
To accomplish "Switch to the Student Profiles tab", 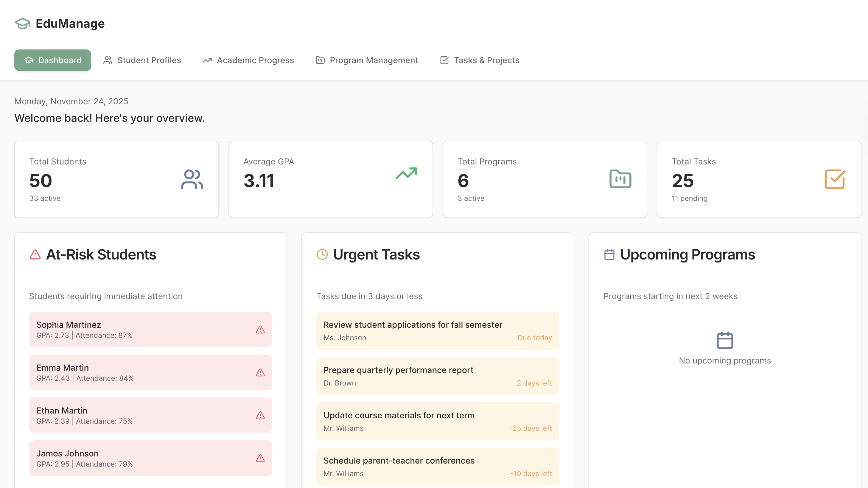I will [x=142, y=60].
